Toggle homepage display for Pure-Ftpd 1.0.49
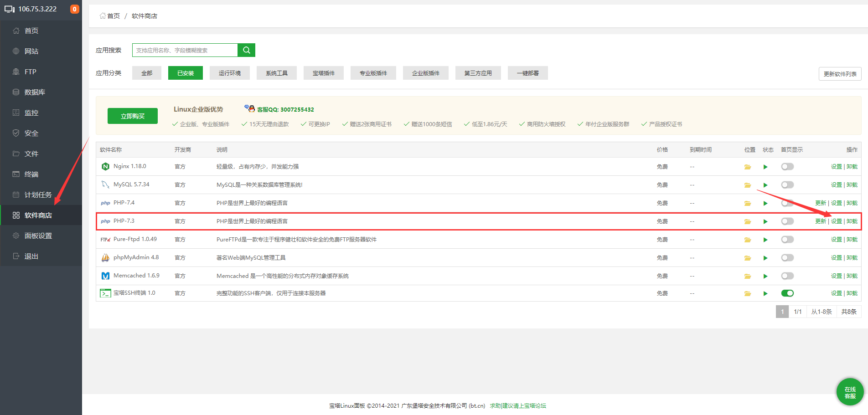Viewport: 868px width, 415px height. click(787, 240)
